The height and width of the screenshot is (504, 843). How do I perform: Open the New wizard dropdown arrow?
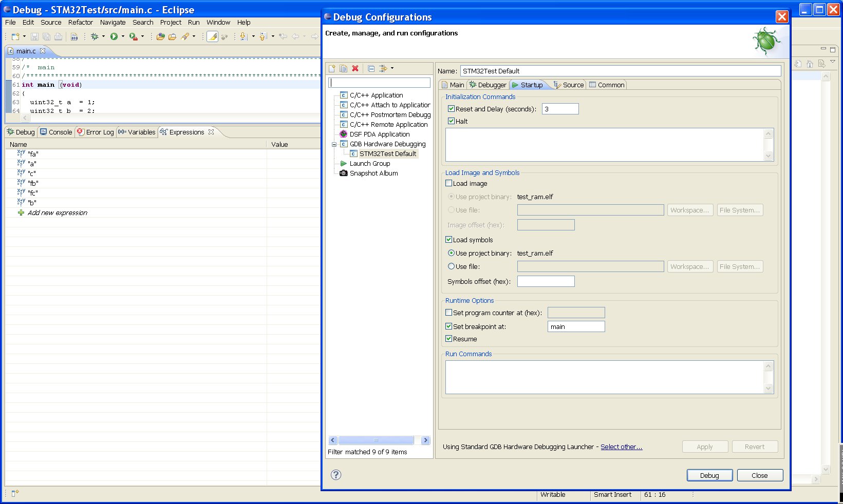point(24,36)
